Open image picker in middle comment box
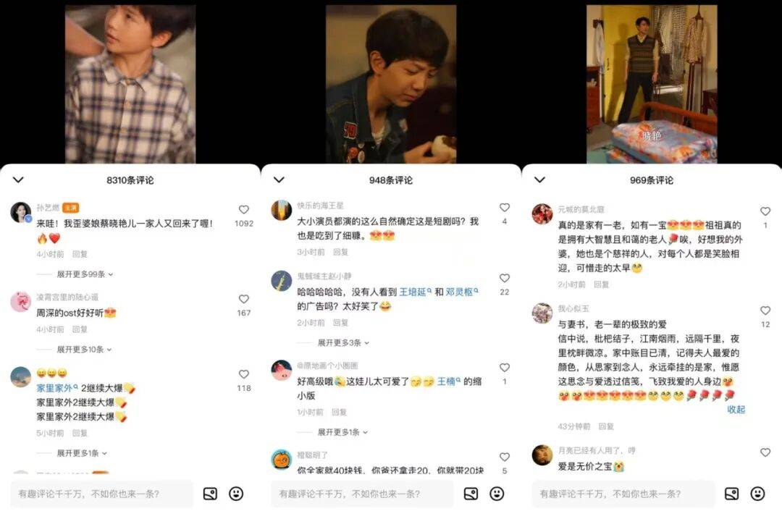 pyautogui.click(x=471, y=494)
